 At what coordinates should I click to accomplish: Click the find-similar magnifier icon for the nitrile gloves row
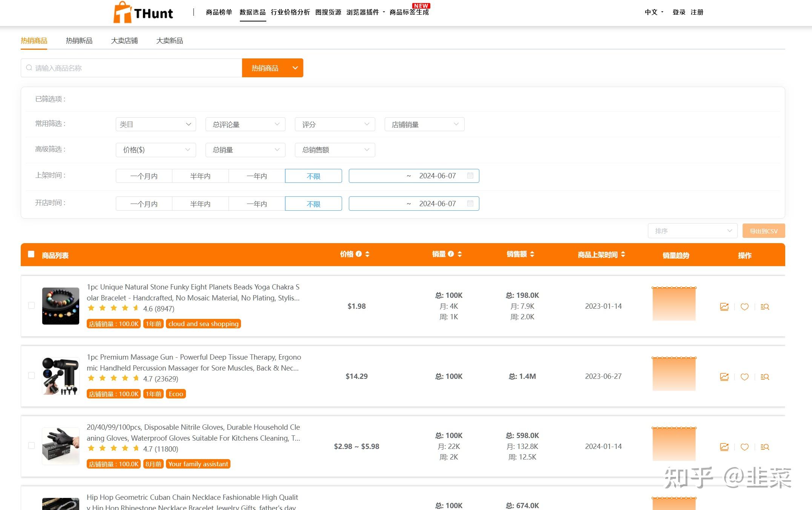point(765,447)
